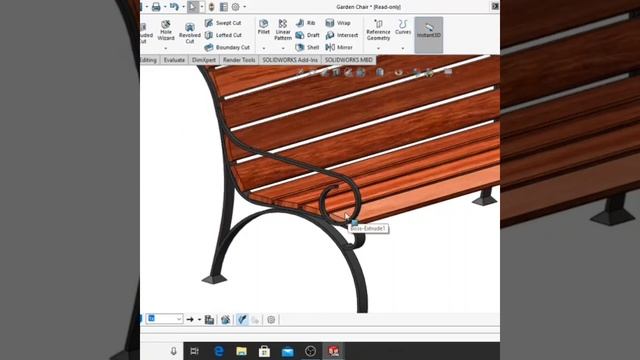640x360 pixels.
Task: Click the Boss-Extrude1 tooltip label
Action: coord(368,229)
